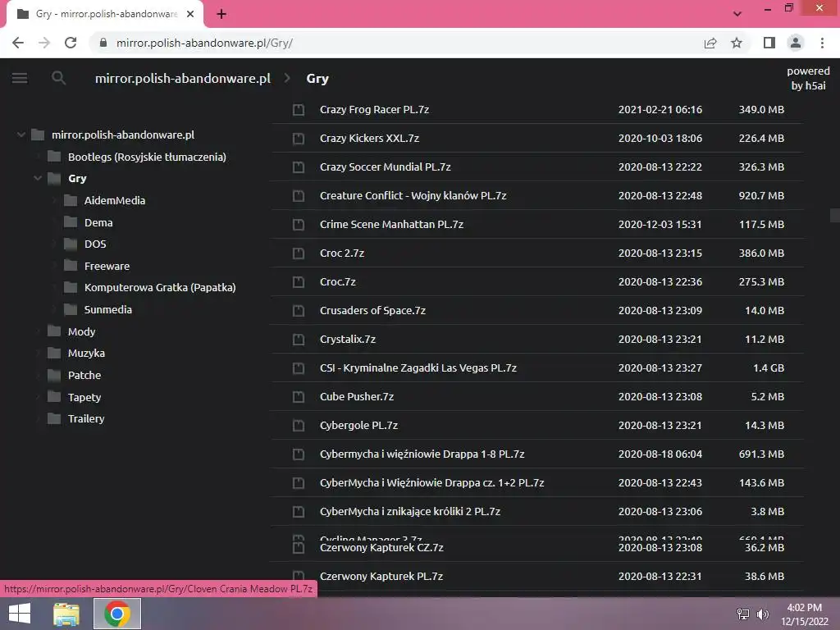The image size is (840, 630).
Task: Go to mirror.polish-abandonware.pl breadcrumb
Action: [183, 78]
